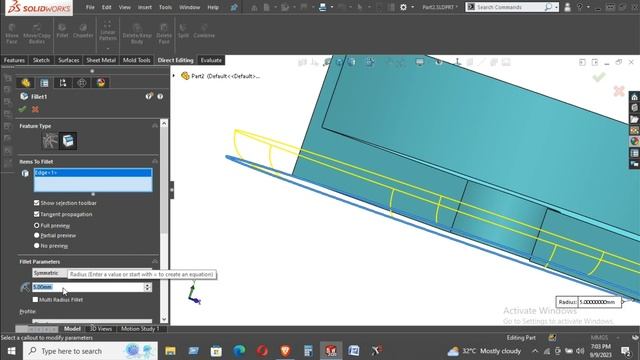This screenshot has height=360, width=640.
Task: Enable Multi Radius Fillet checkbox
Action: coord(35,300)
